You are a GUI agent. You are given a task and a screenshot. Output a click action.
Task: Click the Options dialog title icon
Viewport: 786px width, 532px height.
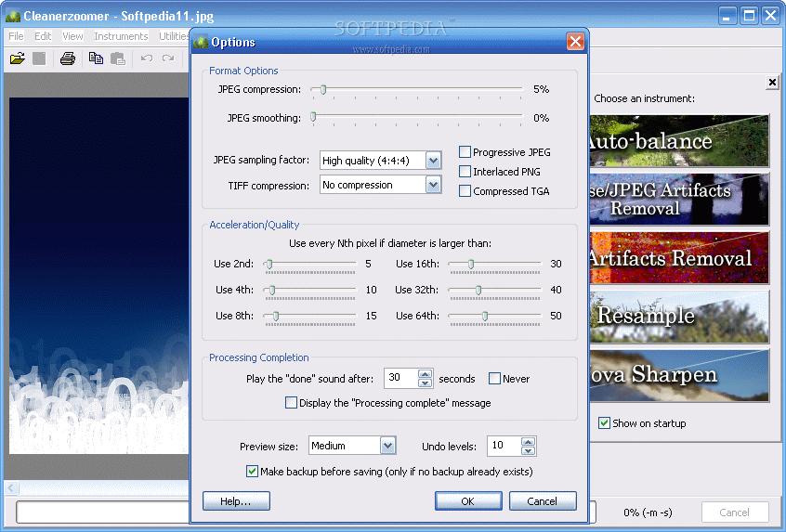tap(201, 42)
